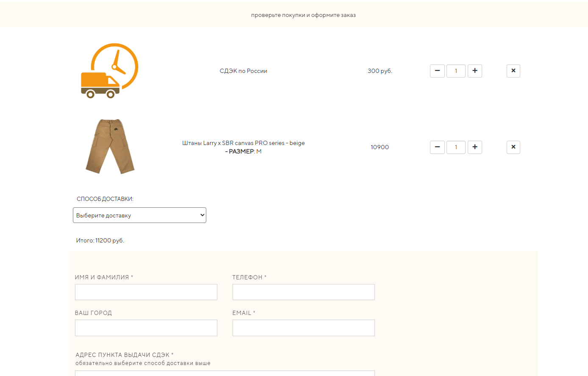This screenshot has height=376, width=588.
Task: Decrease quantity of Штаны Larry pants
Action: point(437,147)
